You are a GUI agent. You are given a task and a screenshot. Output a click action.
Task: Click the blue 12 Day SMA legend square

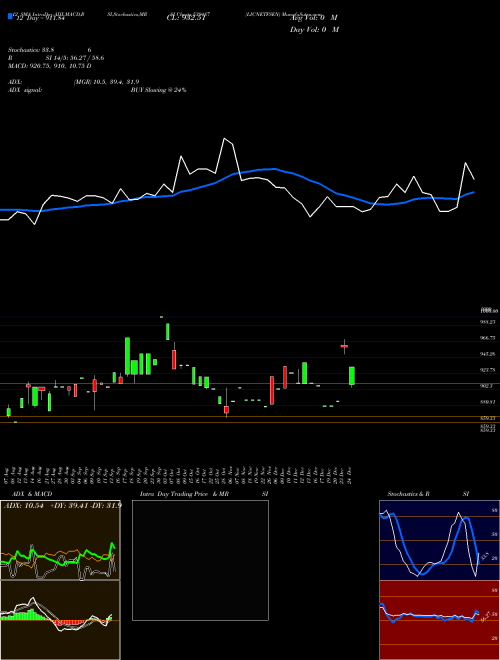point(10,16)
